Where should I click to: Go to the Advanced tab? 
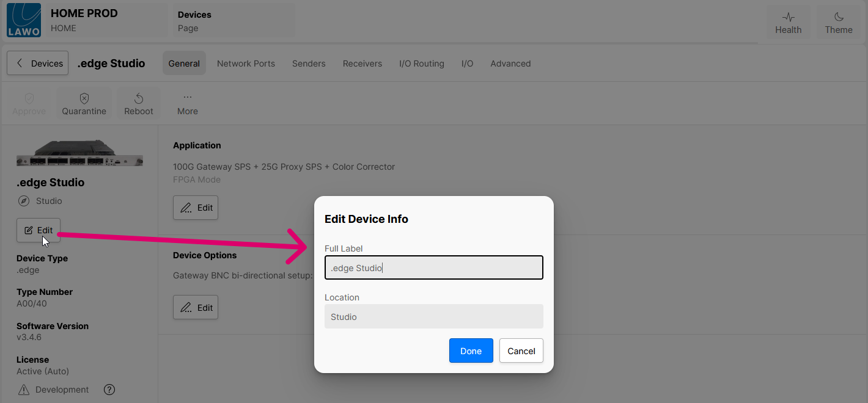tap(510, 64)
